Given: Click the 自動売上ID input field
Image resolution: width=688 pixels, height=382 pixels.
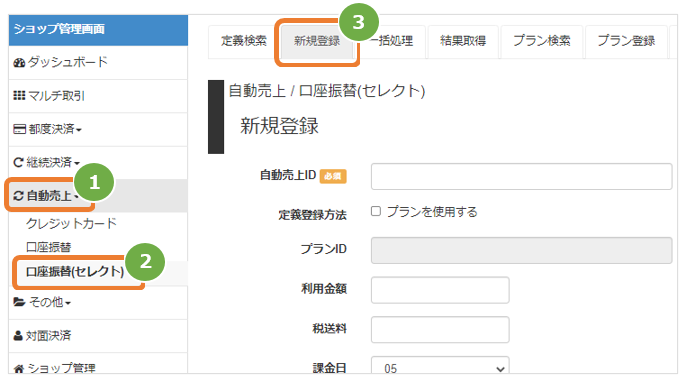Looking at the screenshot, I should [521, 176].
